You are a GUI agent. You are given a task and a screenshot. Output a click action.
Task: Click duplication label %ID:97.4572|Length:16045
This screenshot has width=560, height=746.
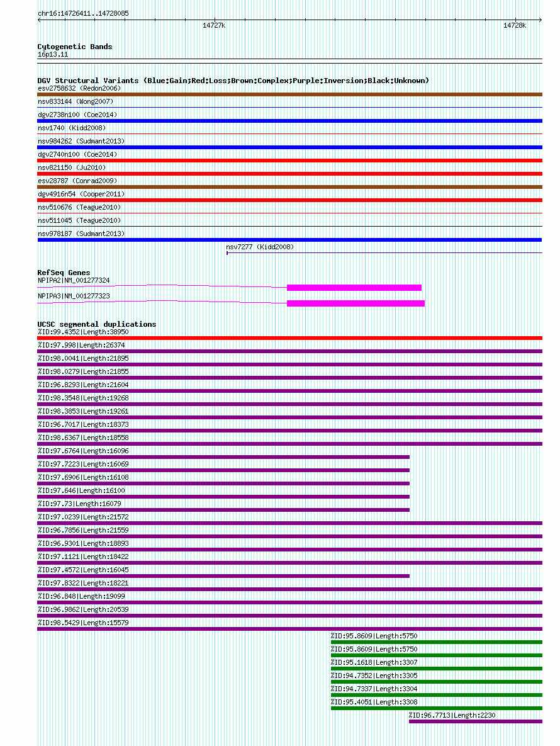[x=83, y=570]
